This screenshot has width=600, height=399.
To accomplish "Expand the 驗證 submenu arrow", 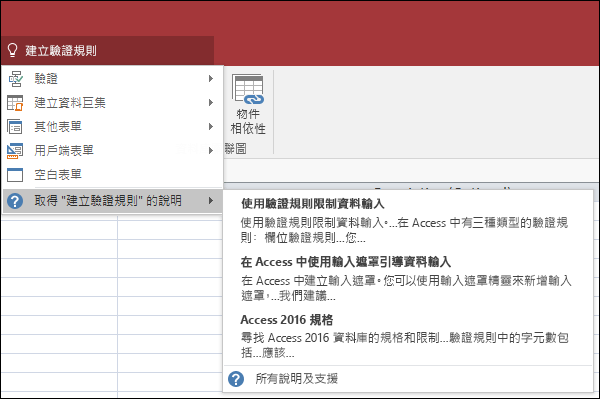I will click(211, 79).
